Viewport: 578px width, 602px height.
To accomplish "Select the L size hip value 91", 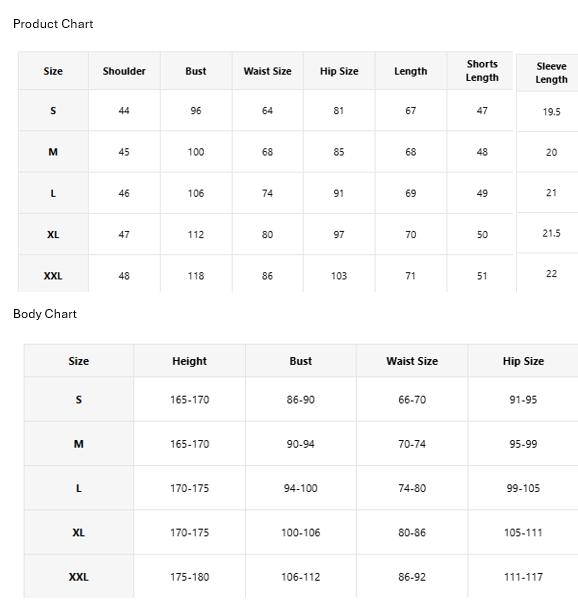I will [x=339, y=193].
